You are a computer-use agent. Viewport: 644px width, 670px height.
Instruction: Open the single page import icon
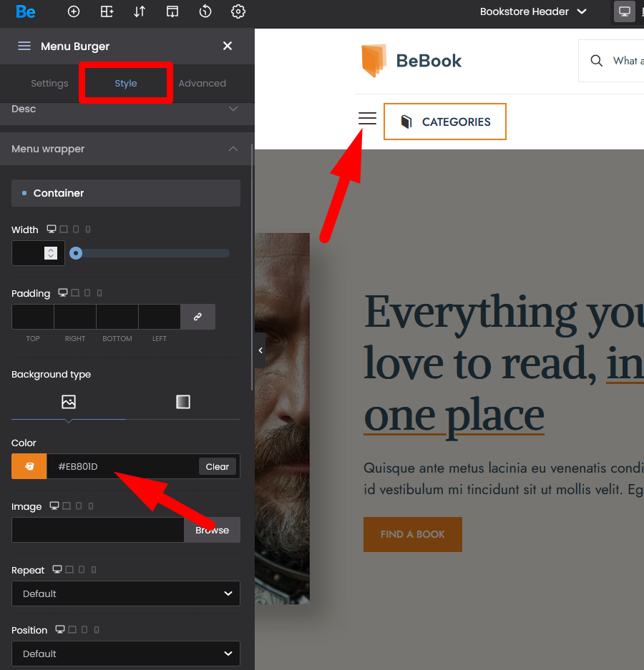point(172,11)
